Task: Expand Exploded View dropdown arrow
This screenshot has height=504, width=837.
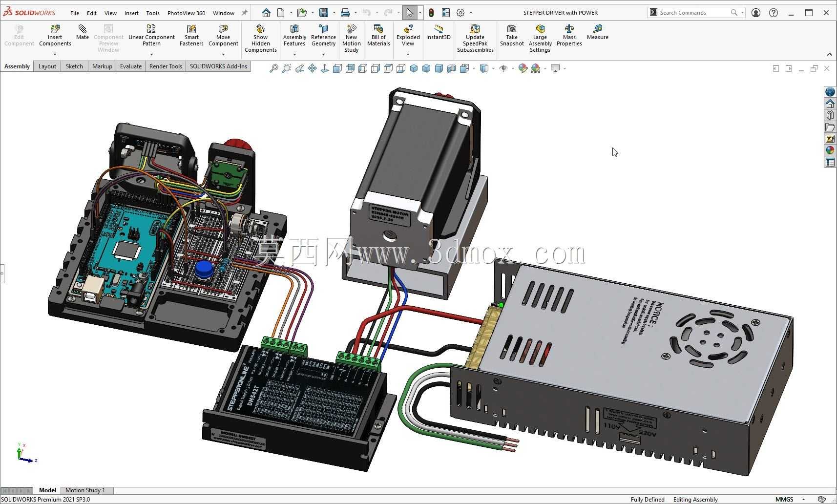Action: point(408,54)
